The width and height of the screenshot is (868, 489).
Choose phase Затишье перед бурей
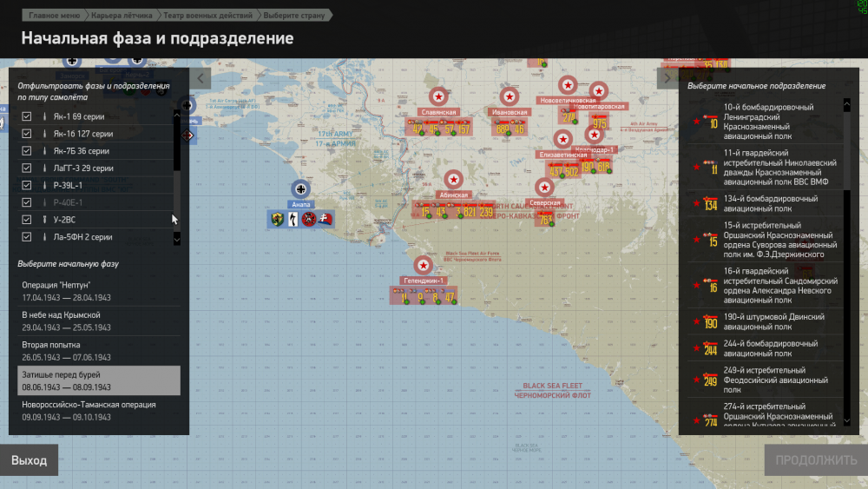point(99,380)
